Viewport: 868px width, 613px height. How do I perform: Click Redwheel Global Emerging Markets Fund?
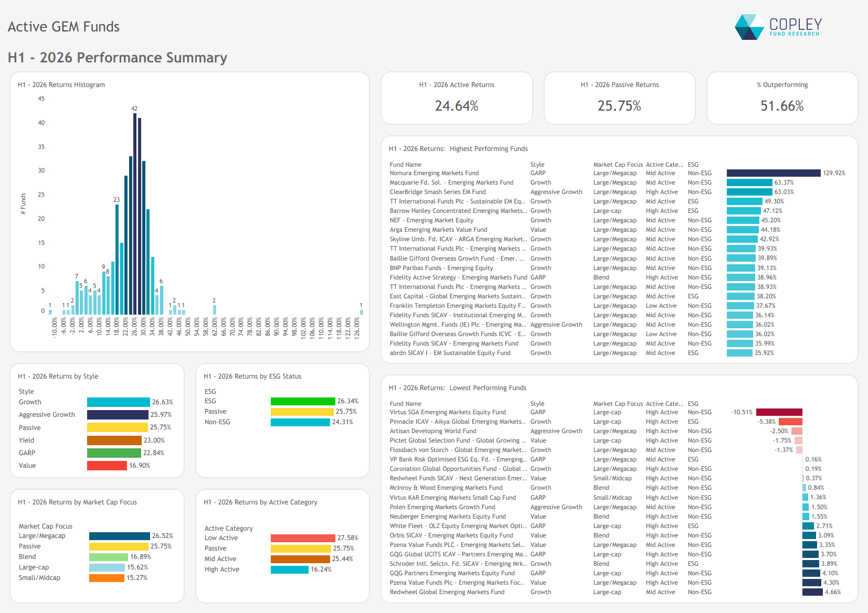click(x=447, y=592)
